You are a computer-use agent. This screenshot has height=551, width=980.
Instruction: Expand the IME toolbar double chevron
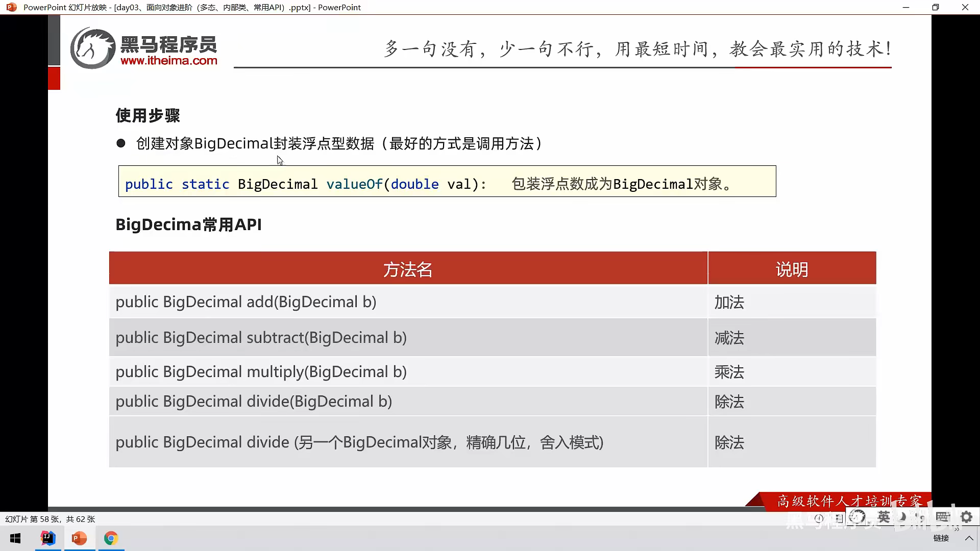[957, 529]
